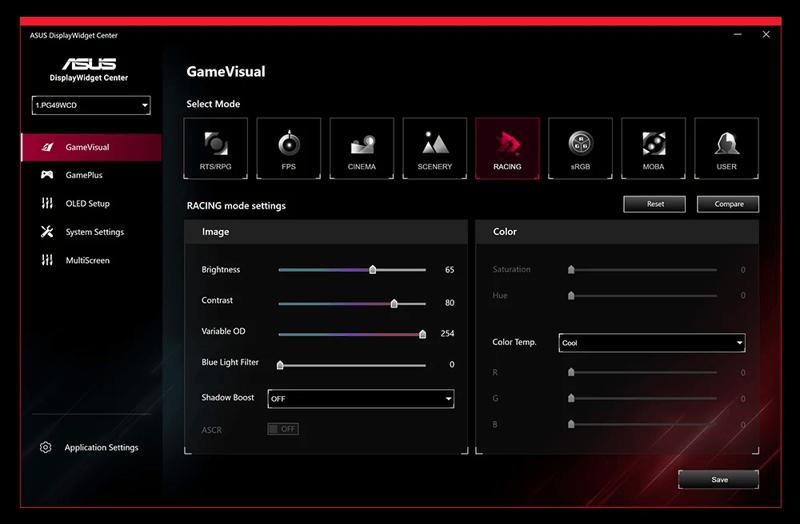Open the Shadow Boost dropdown
This screenshot has height=524, width=800.
(361, 398)
